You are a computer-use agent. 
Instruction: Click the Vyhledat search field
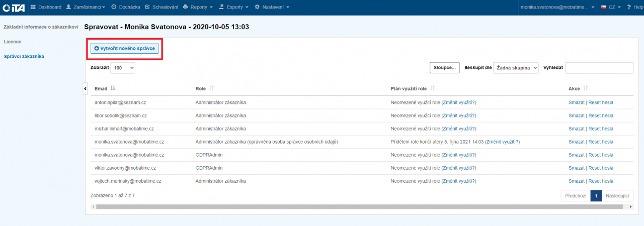click(599, 68)
